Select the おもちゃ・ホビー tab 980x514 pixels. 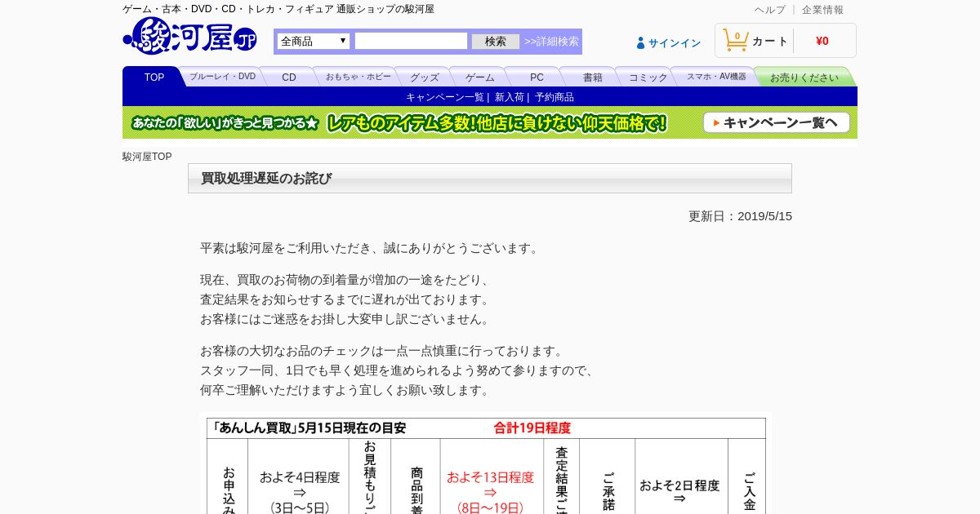(x=358, y=77)
